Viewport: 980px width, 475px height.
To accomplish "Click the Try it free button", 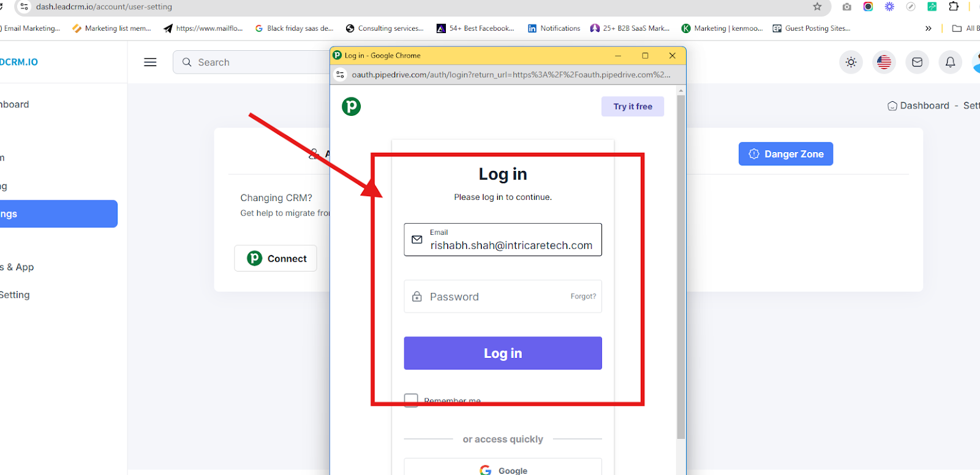I will point(633,106).
